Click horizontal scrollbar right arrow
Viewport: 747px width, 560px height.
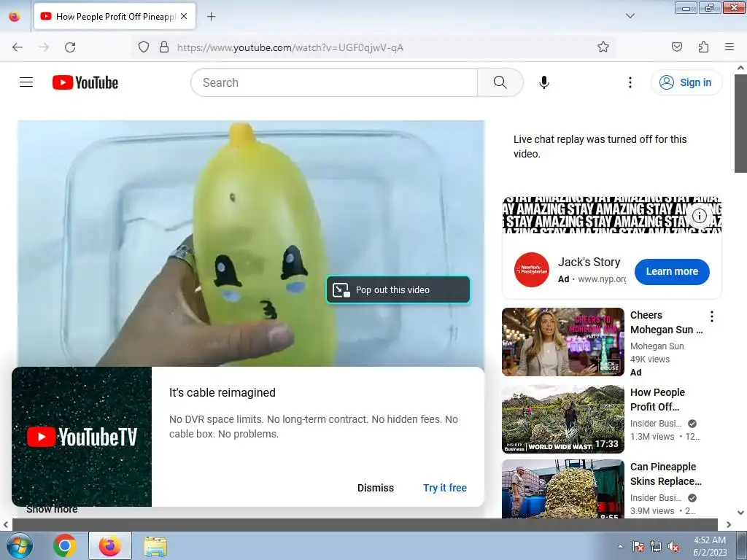click(729, 524)
